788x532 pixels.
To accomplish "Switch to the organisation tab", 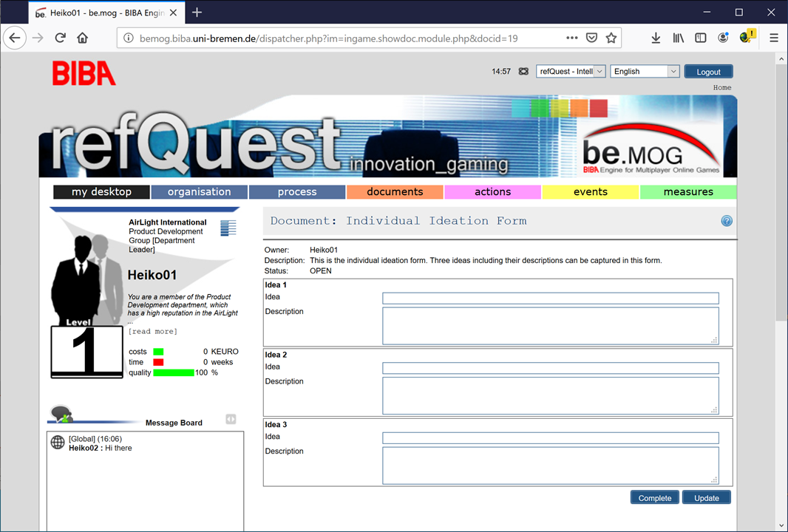I will pos(200,192).
